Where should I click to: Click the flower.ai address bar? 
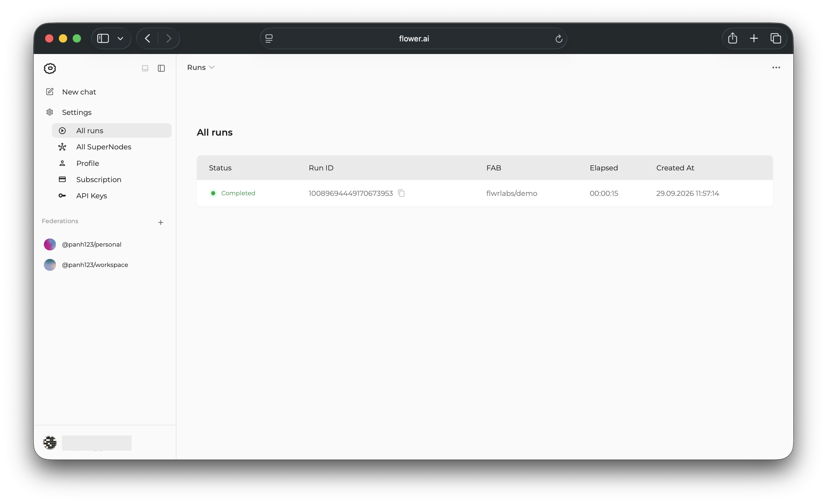coord(413,39)
